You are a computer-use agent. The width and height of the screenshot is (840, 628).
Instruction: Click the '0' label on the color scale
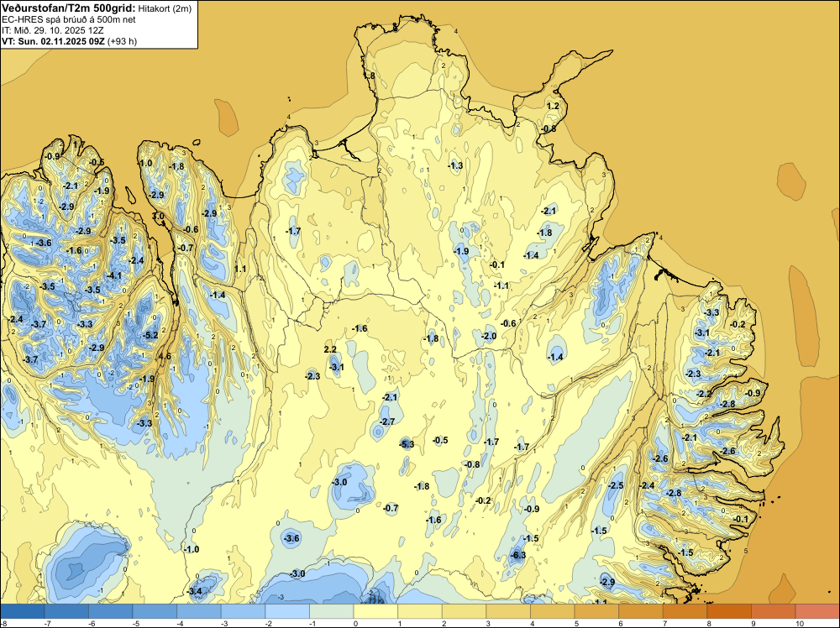(x=355, y=623)
